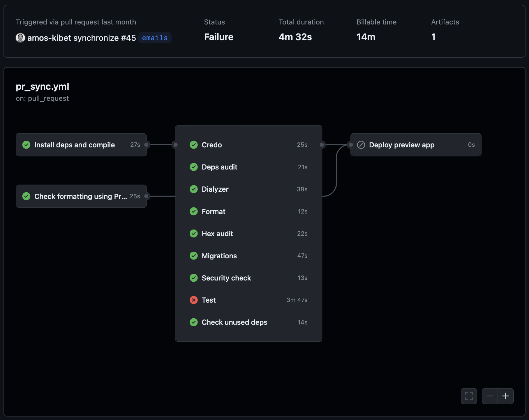
Task: Click the fullscreen graph icon
Action: pyautogui.click(x=469, y=396)
